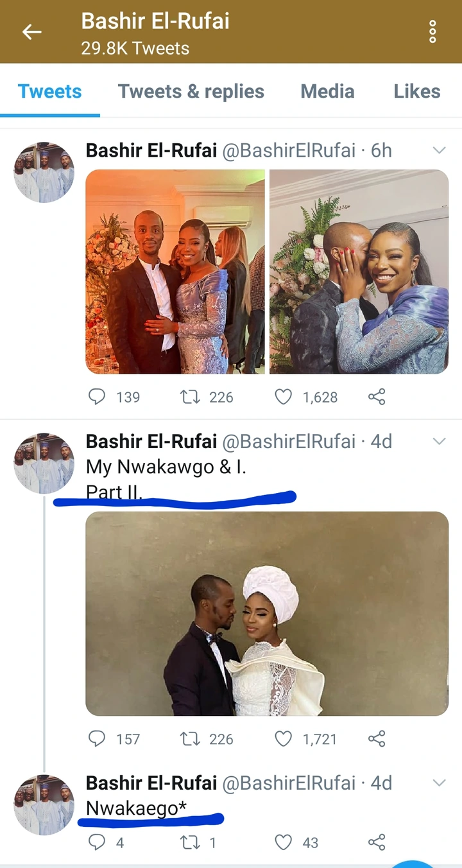Screen dimensions: 462x868
Task: Reply to the tweet with 139 comments
Action: click(x=96, y=397)
